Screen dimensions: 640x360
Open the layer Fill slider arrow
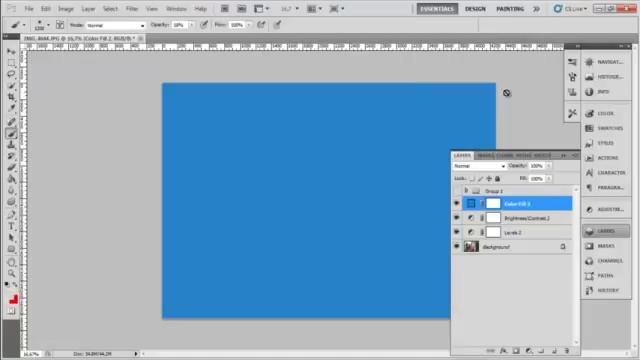click(x=549, y=179)
